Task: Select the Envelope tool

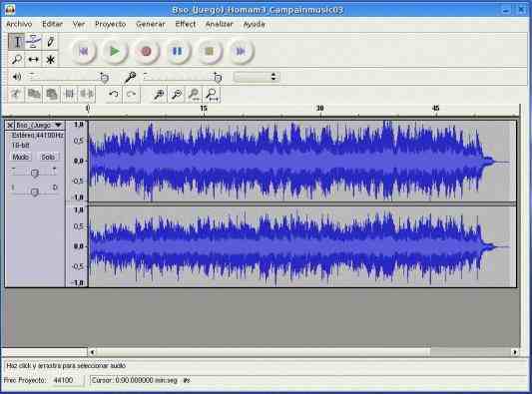Action: 33,41
